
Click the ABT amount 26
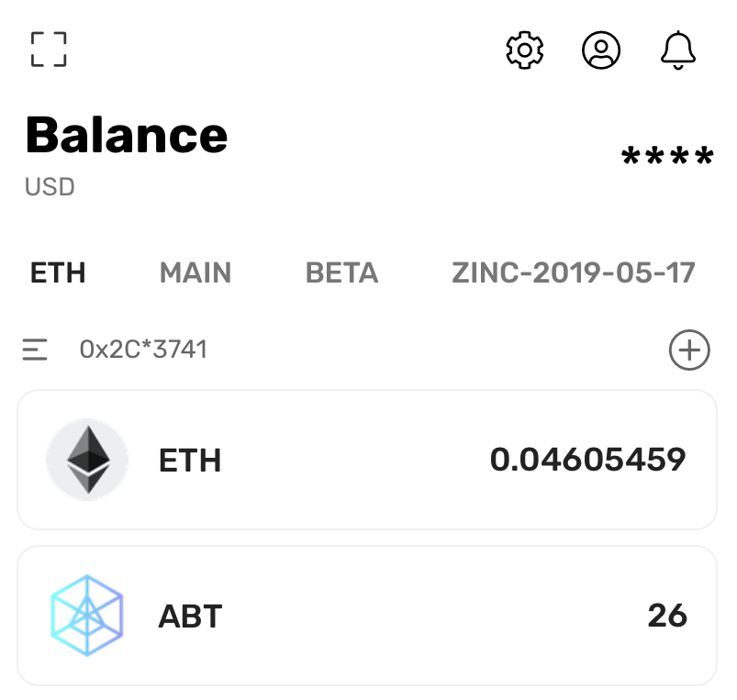coord(667,616)
